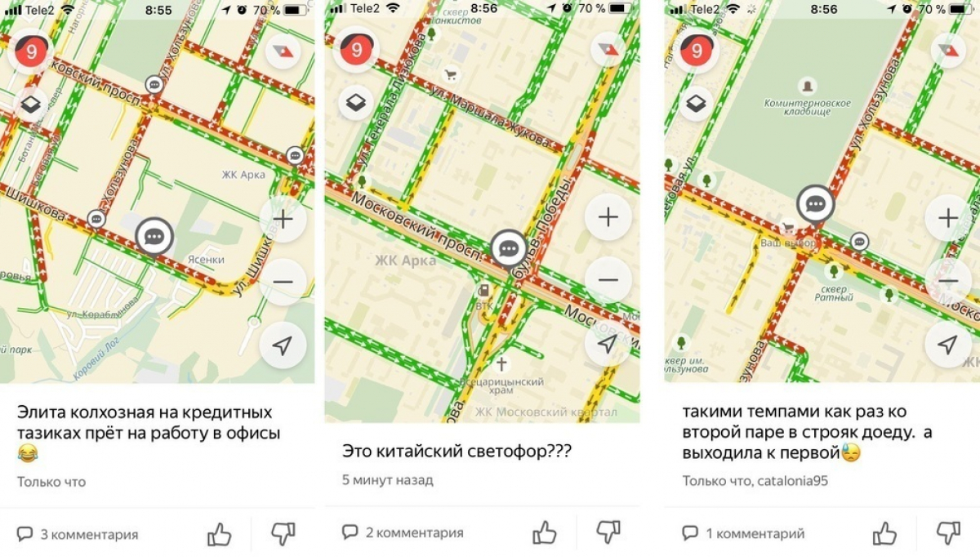Viewport: 980px width, 557px height.
Task: Zoom out with the minus button on the middle map
Action: [x=608, y=281]
